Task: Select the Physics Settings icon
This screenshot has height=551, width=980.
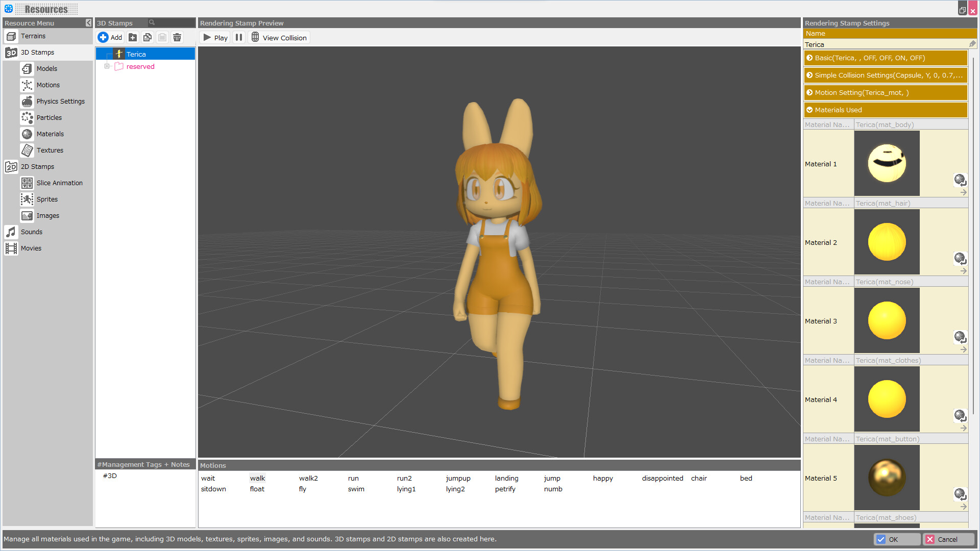Action: [27, 101]
